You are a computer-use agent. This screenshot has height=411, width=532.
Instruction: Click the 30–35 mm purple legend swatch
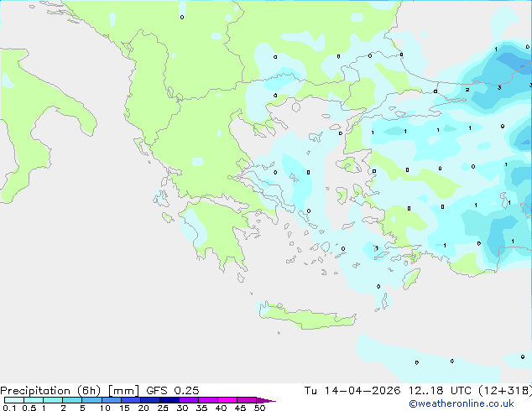[188, 400]
